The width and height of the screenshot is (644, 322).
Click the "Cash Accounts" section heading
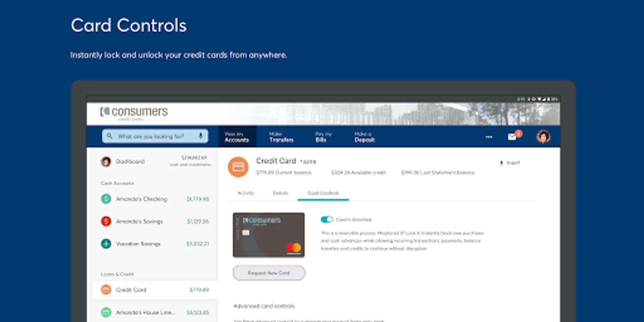117,183
